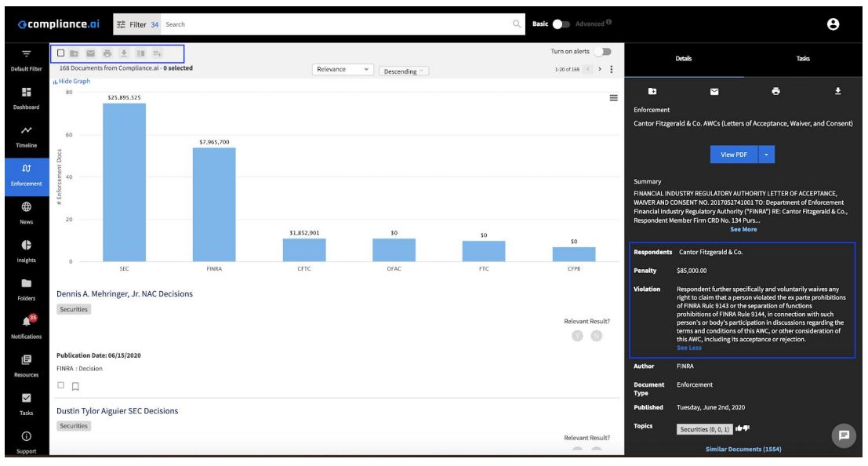Open the Filter 34 panel

(137, 24)
